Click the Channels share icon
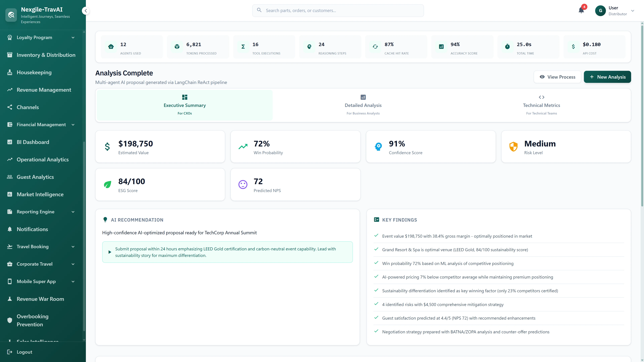This screenshot has height=362, width=644. pyautogui.click(x=10, y=107)
